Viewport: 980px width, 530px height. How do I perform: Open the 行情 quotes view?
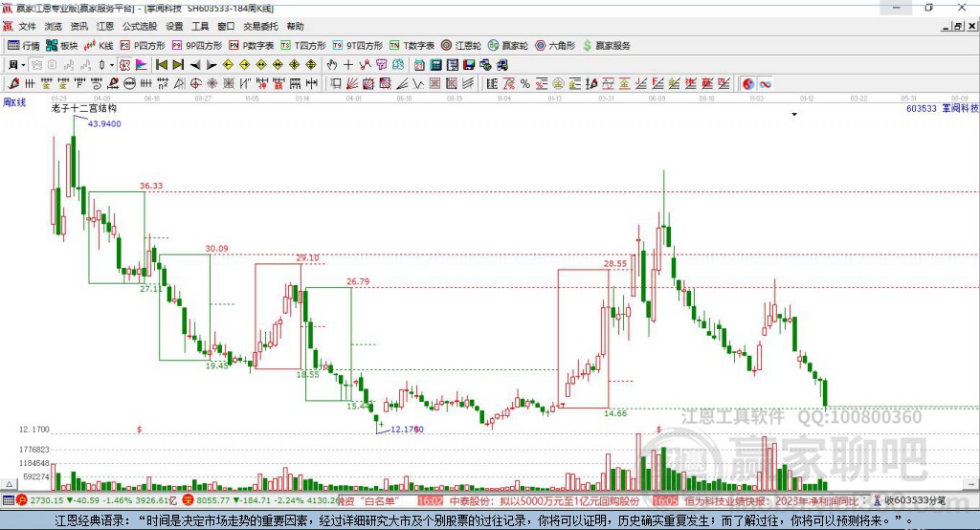tap(23, 46)
